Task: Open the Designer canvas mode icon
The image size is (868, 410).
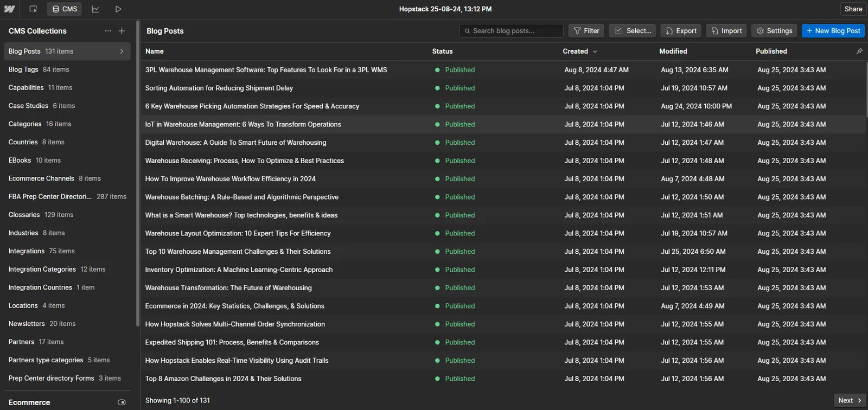Action: [33, 9]
